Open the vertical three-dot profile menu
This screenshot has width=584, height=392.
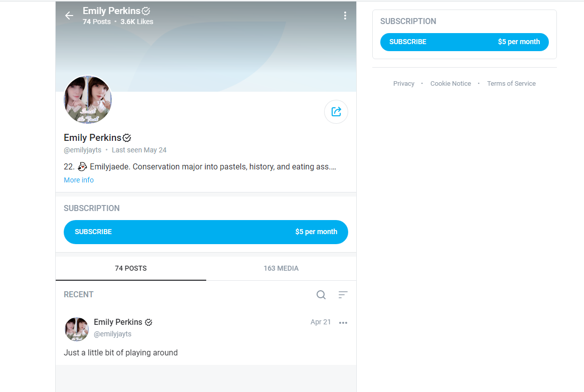point(345,16)
